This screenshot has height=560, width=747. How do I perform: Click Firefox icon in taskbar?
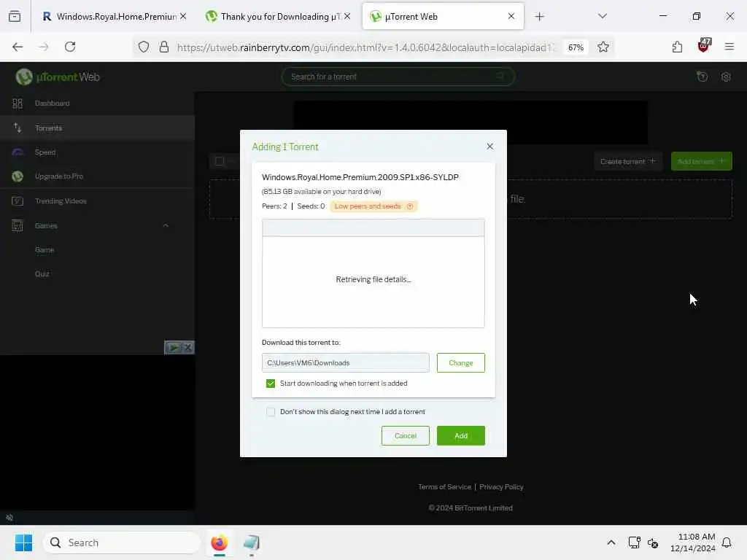click(219, 542)
